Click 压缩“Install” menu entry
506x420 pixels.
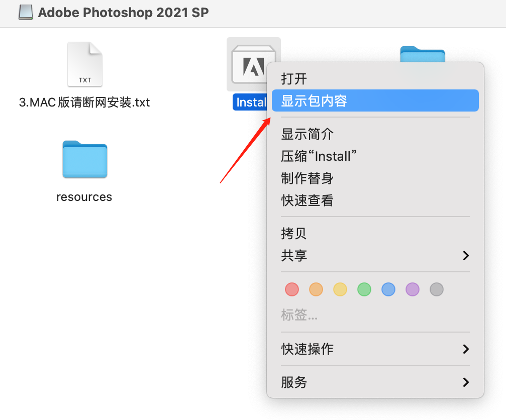(x=375, y=156)
